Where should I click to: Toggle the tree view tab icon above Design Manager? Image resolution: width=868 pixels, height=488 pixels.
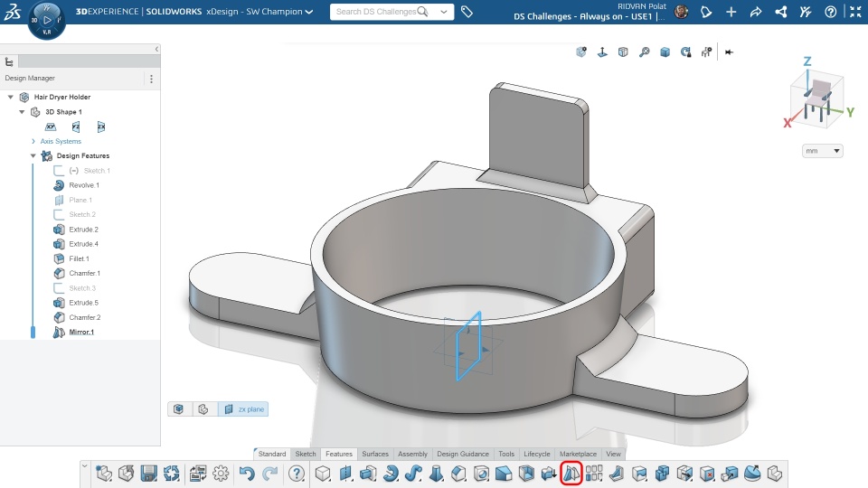(9, 61)
